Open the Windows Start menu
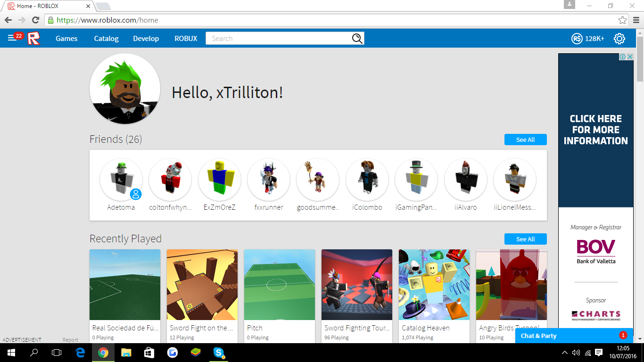 tap(11, 353)
